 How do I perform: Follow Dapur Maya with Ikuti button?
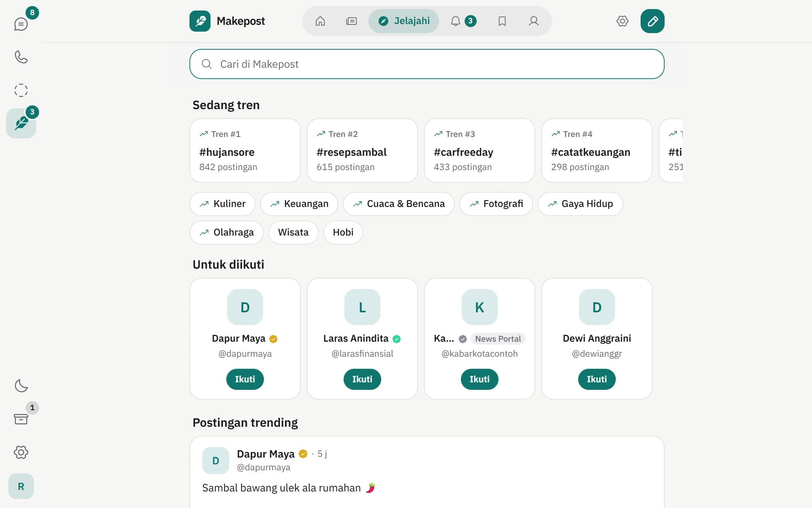[x=245, y=379]
